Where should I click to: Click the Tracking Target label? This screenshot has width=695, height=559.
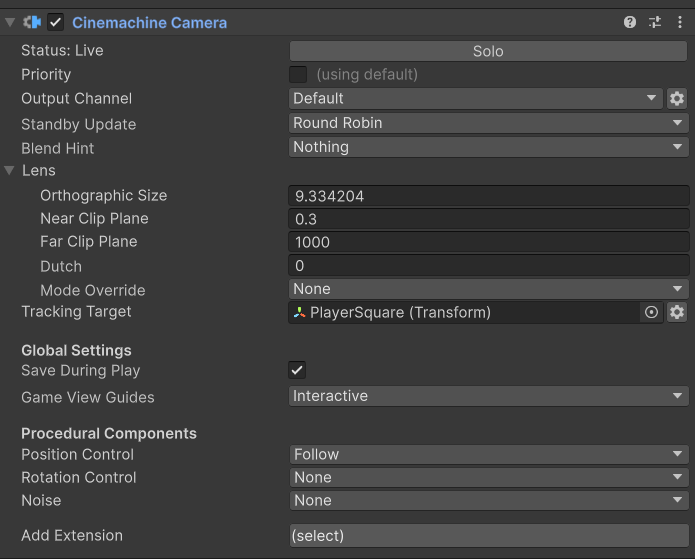coord(76,312)
